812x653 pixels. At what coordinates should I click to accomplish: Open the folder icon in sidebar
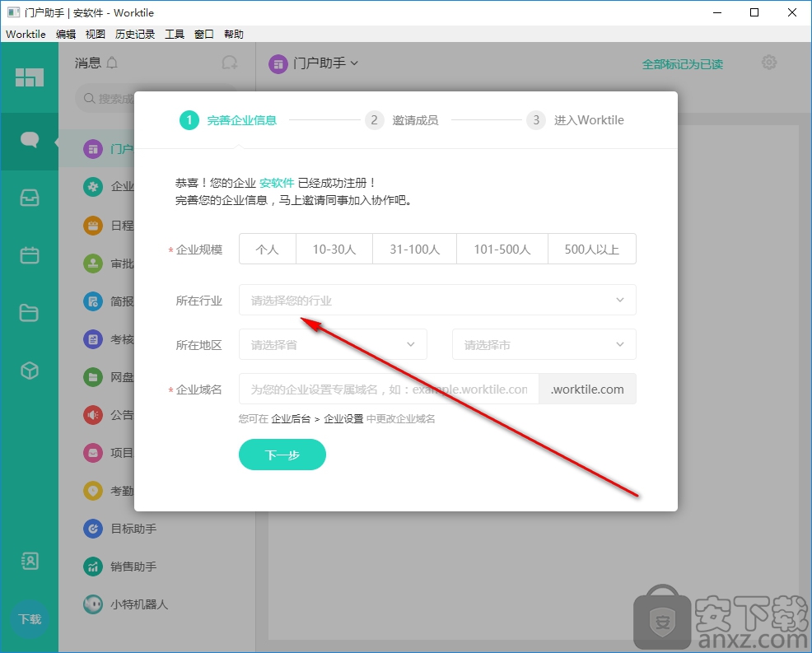click(29, 313)
